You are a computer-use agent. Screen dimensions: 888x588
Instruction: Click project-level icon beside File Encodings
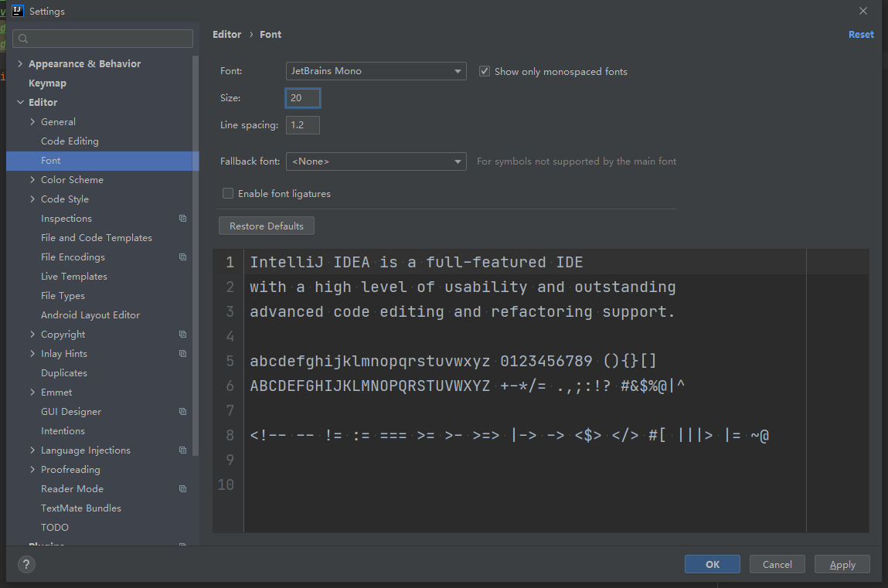coord(183,257)
